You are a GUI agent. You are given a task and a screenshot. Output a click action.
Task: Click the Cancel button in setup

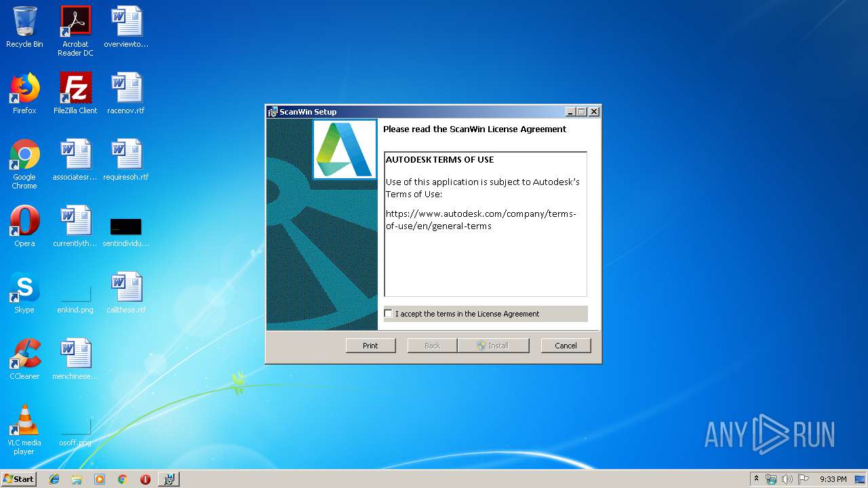[x=566, y=346]
